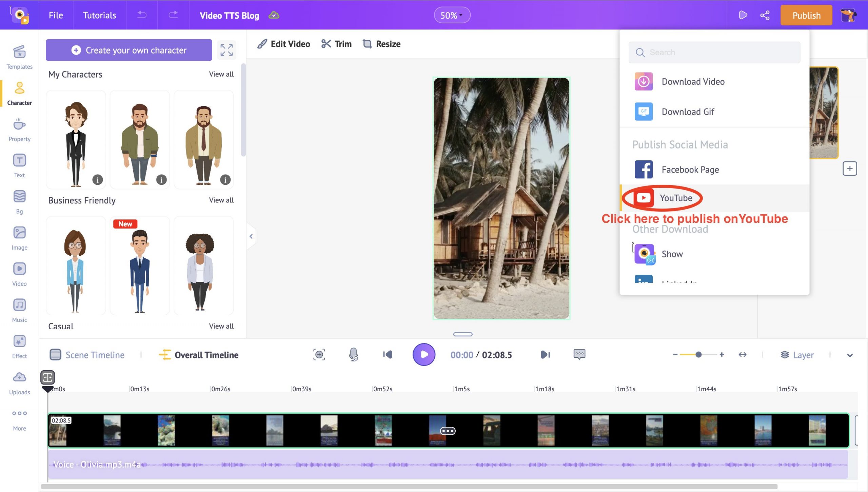Collapse the timeline with chevron
This screenshot has width=868, height=492.
(850, 355)
